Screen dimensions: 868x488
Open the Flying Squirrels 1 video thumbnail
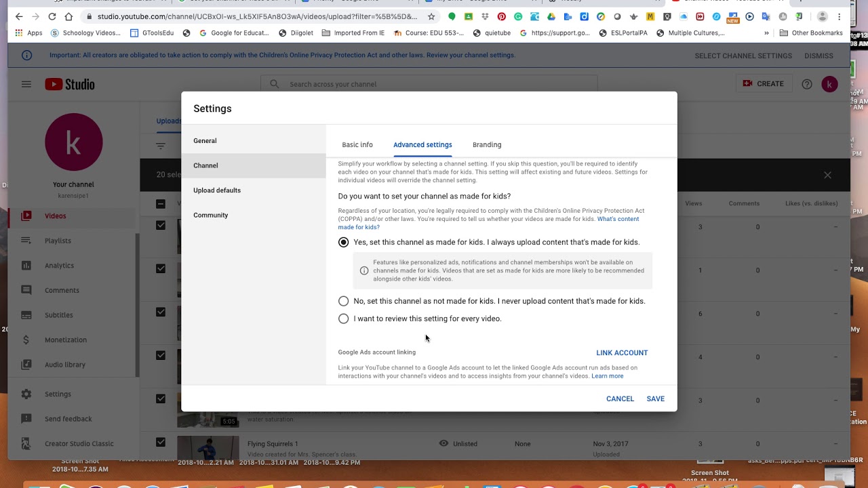click(208, 447)
